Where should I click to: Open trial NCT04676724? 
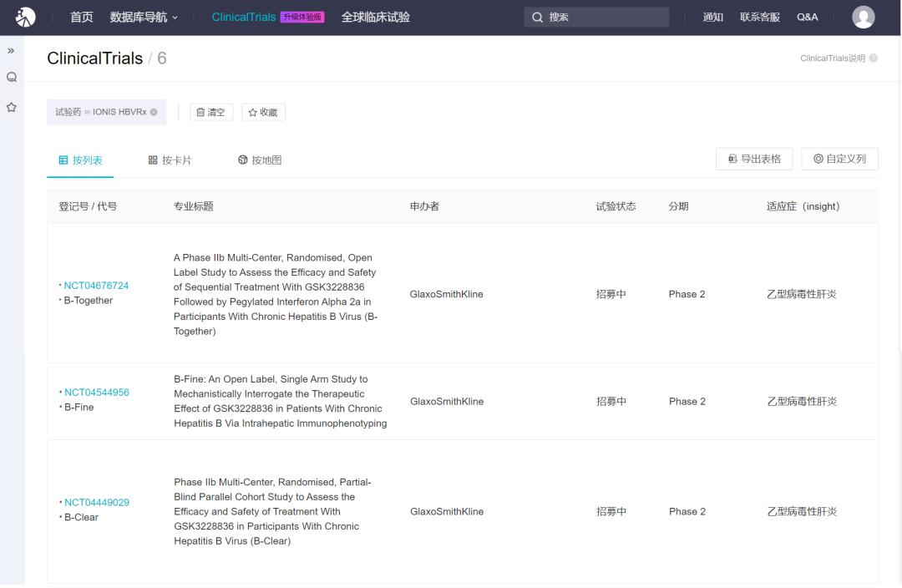coord(96,286)
